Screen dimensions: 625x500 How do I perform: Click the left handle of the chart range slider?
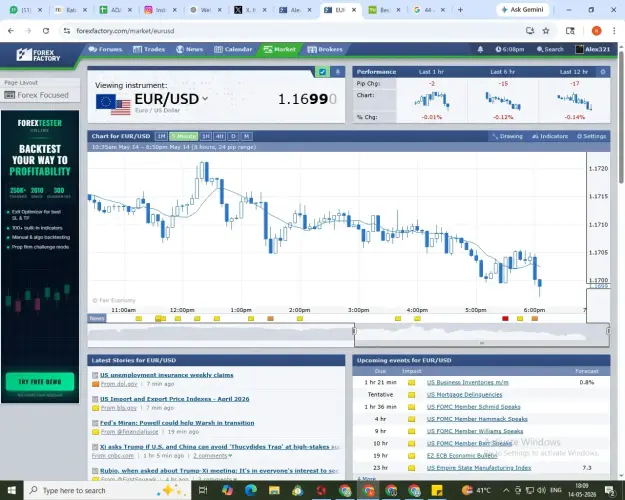tap(354, 331)
